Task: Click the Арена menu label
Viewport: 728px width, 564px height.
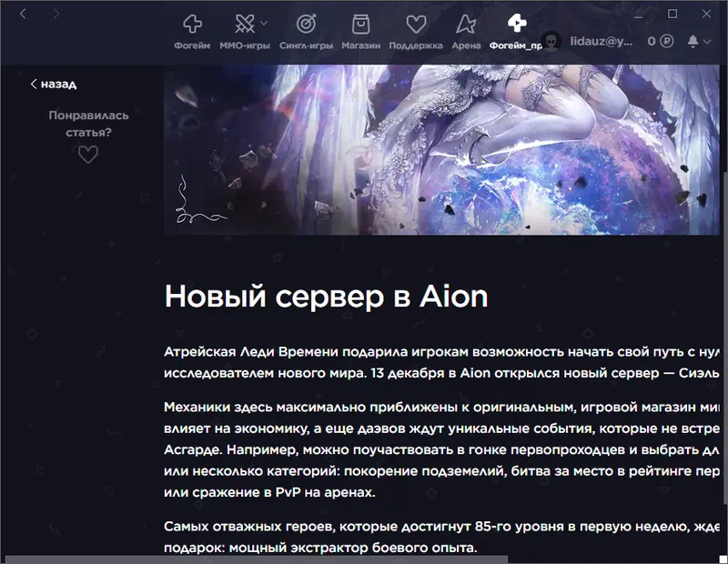Action: (x=466, y=45)
